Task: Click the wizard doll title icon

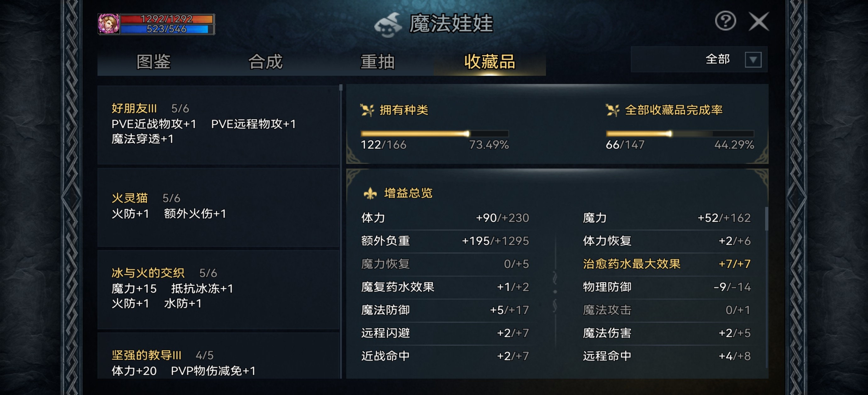Action: 388,25
